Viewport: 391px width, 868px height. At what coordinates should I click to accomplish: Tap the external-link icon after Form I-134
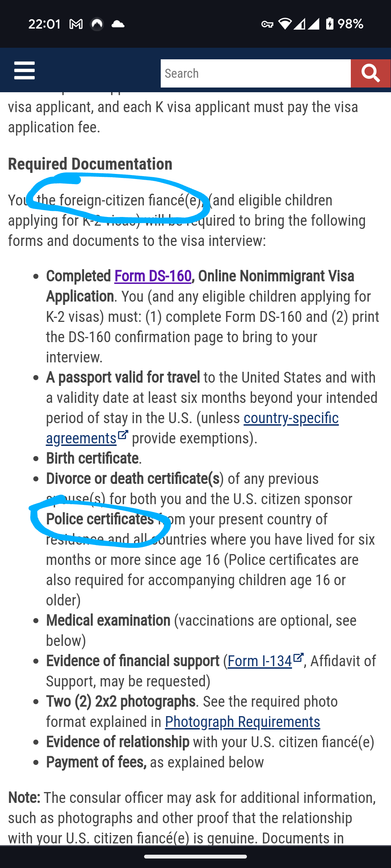[298, 657]
